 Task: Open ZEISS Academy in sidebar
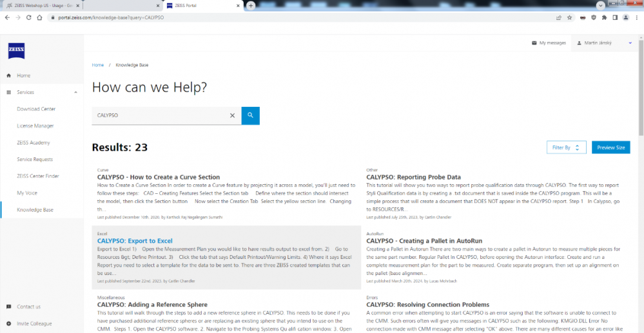(34, 142)
